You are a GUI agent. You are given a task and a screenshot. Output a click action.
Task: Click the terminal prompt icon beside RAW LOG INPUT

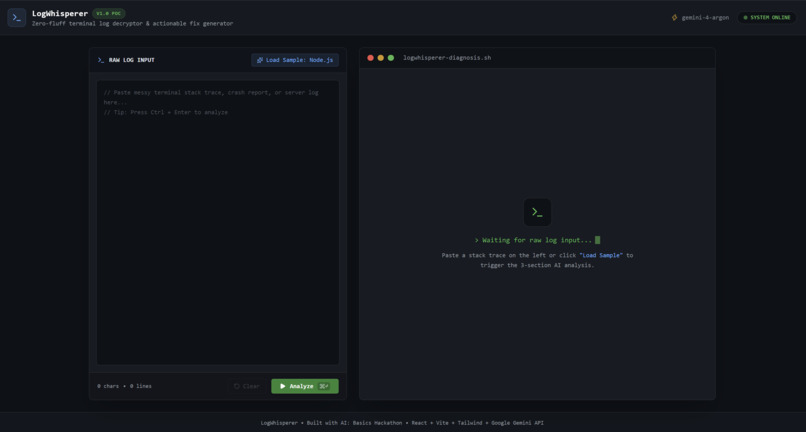[x=101, y=60]
